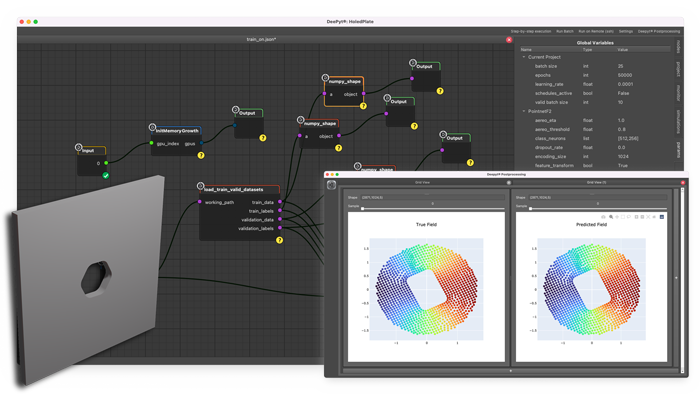Close the Grid View (1) panel
Image resolution: width=700 pixels, height=394 pixels.
coord(682,182)
